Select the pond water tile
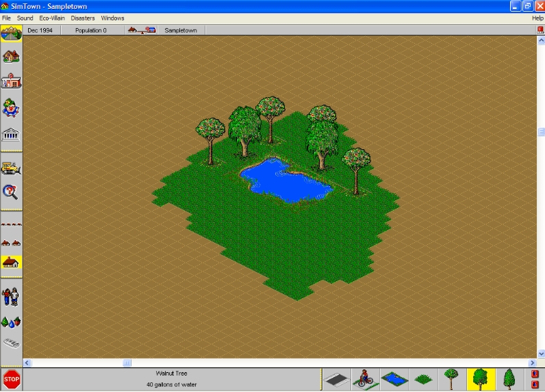This screenshot has height=392, width=545. [394, 379]
